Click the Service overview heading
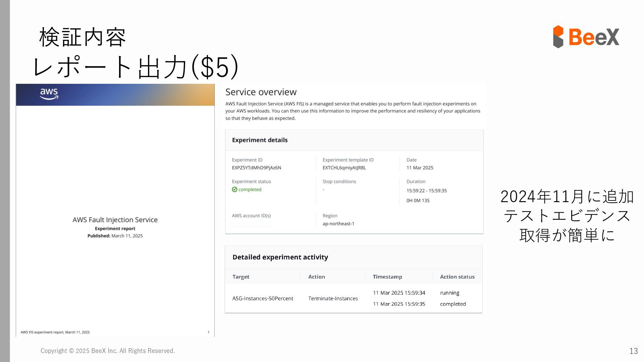The width and height of the screenshot is (644, 362). pos(261,92)
